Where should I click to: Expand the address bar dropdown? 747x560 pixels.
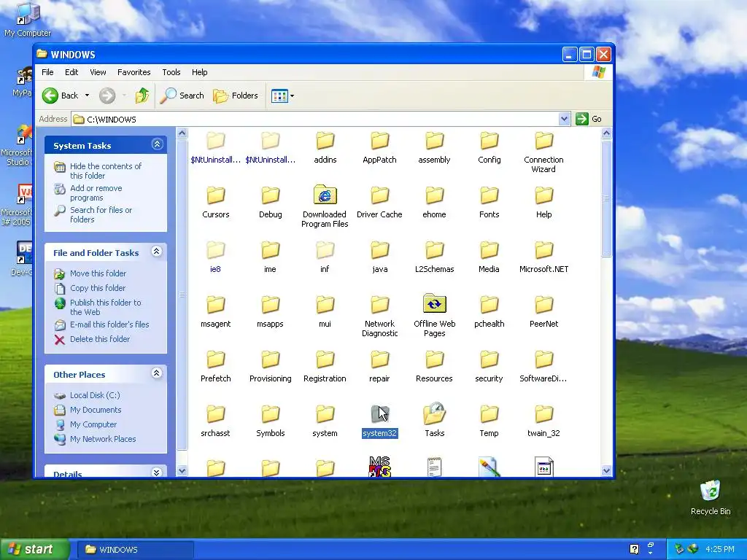click(564, 119)
